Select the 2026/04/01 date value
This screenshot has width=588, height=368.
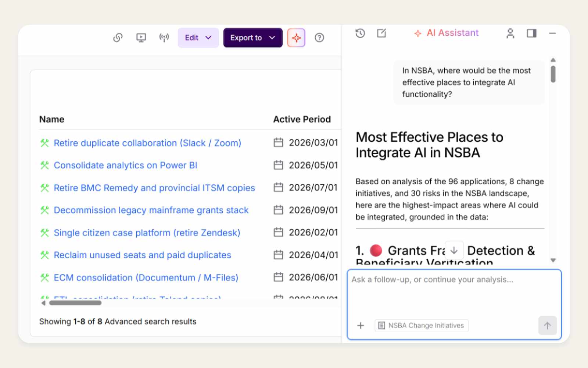[x=313, y=255]
